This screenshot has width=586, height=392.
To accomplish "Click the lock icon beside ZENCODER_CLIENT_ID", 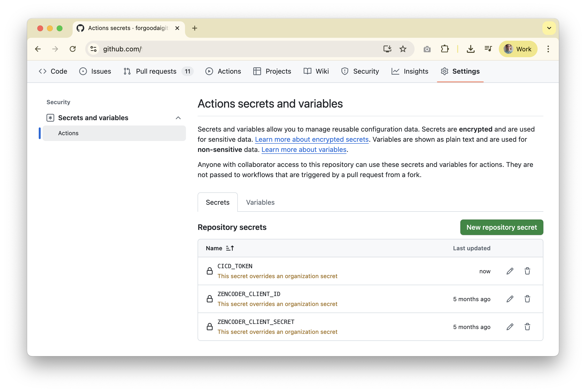I will 210,299.
